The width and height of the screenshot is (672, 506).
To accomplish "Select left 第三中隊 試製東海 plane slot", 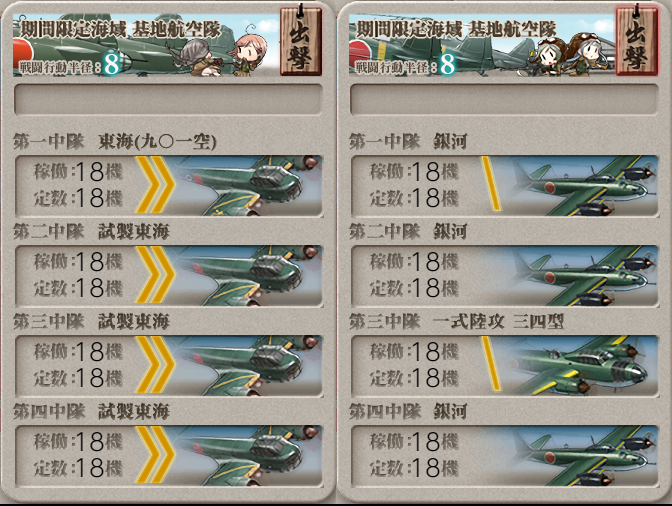I will point(169,366).
